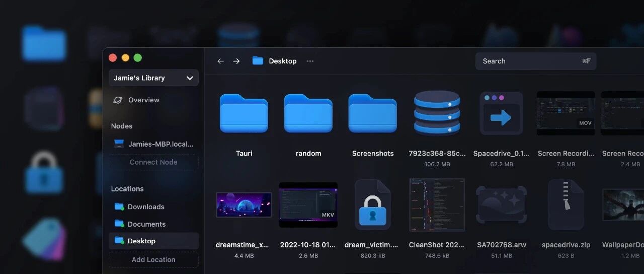The width and height of the screenshot is (644, 274).
Task: Select the Screen Recording MOV thumbnail
Action: coord(566,113)
